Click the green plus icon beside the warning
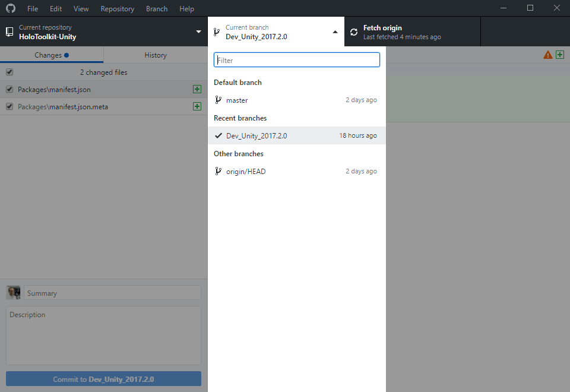 click(x=560, y=55)
